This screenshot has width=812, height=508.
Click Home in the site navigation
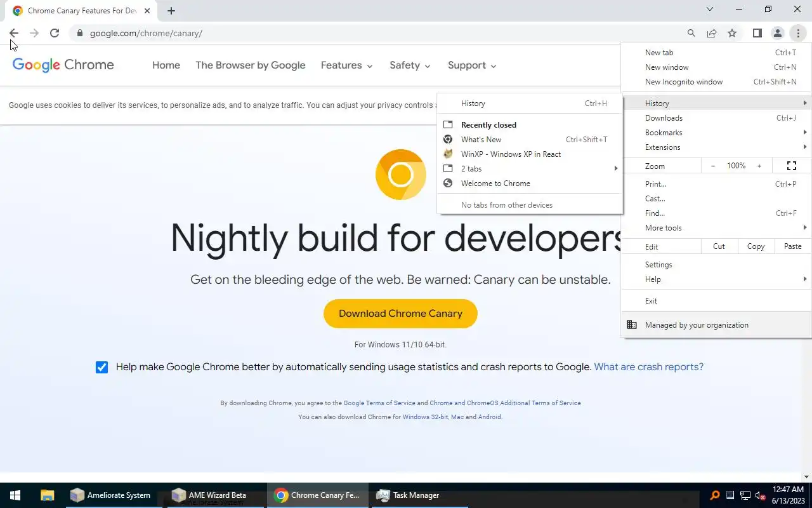pos(166,65)
